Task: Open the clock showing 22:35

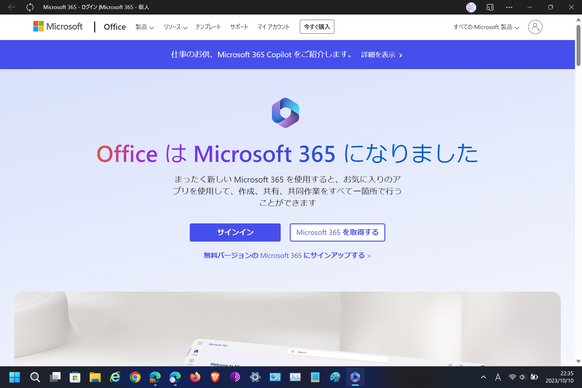Action: (560, 377)
